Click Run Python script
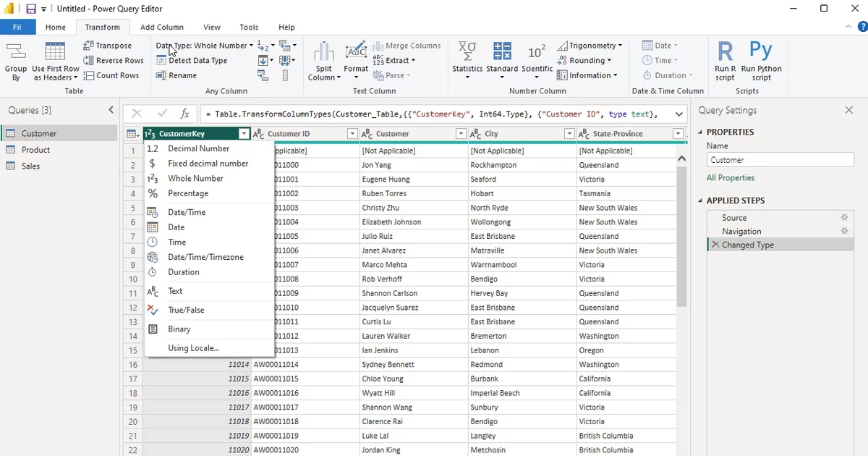 [761, 62]
